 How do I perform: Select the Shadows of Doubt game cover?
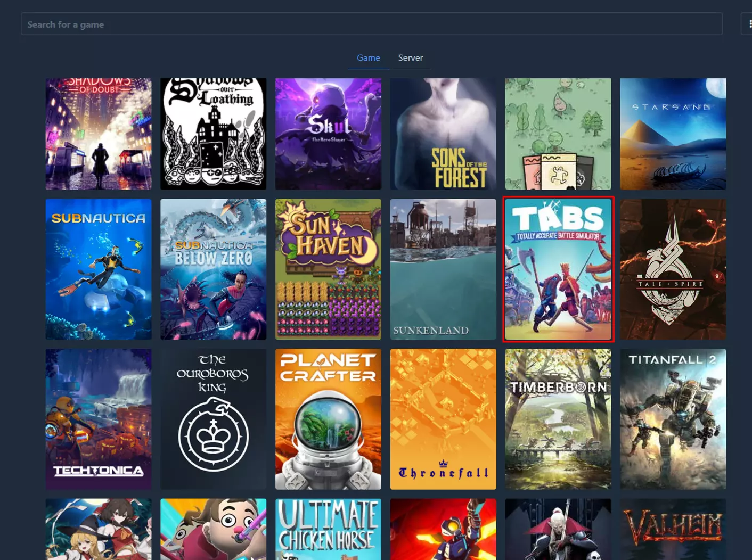click(99, 134)
